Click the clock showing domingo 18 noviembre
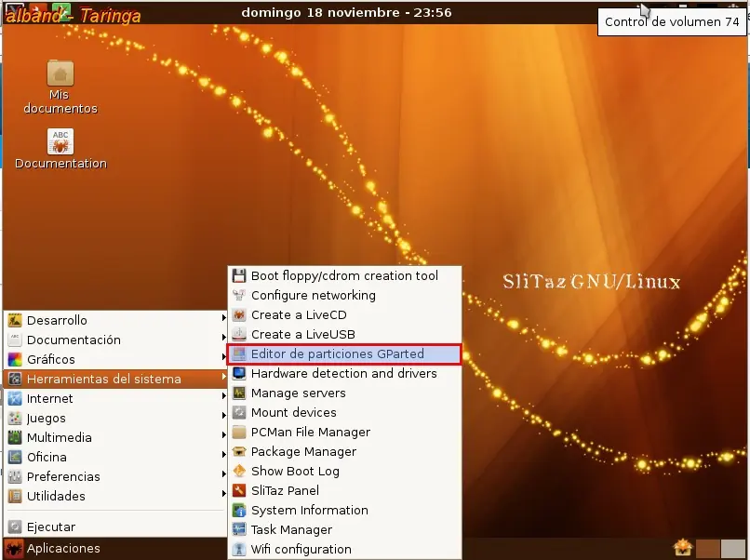 click(346, 12)
